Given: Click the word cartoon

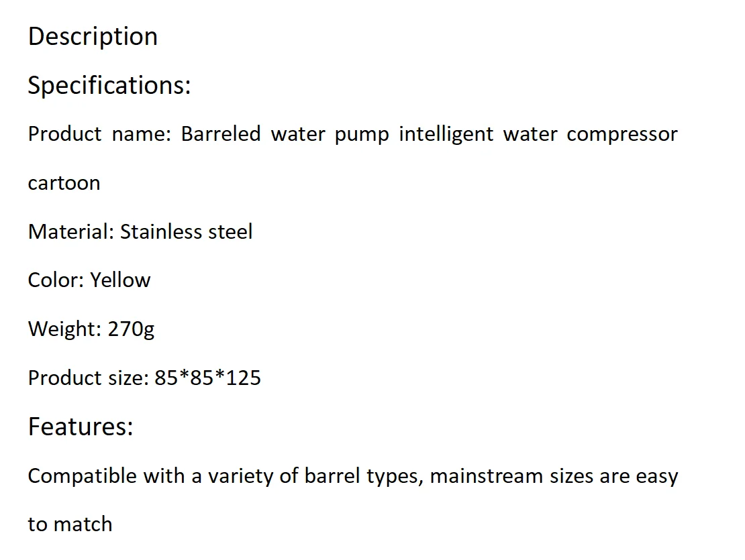Looking at the screenshot, I should (64, 184).
